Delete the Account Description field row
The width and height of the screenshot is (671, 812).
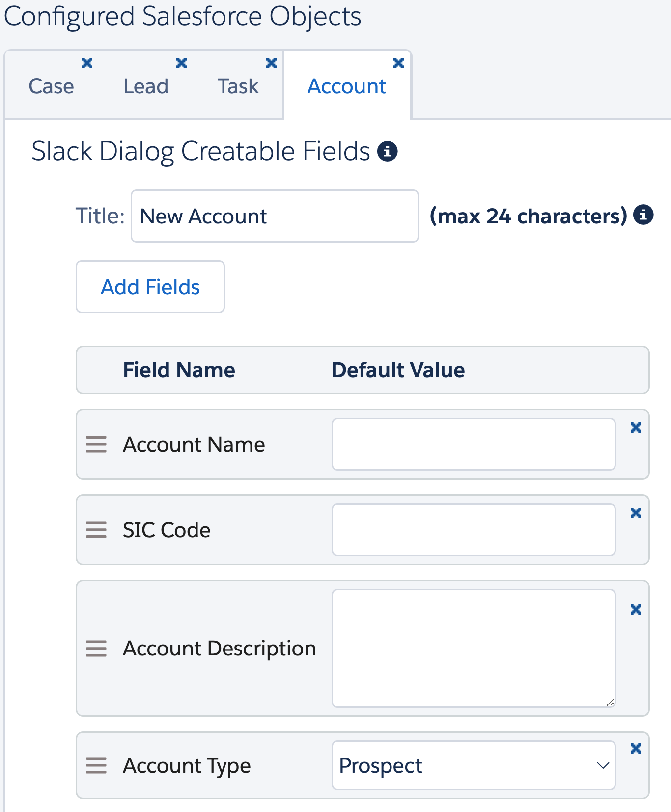point(636,609)
